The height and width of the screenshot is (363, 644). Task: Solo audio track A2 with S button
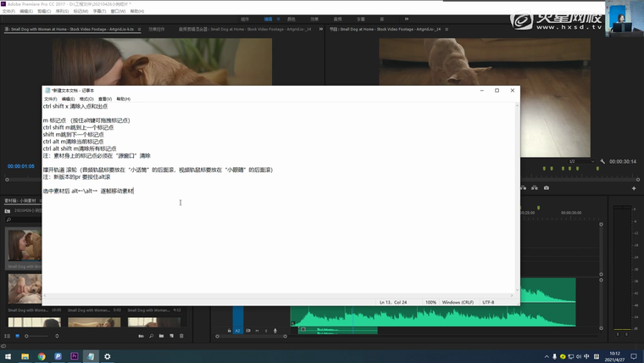(x=265, y=330)
